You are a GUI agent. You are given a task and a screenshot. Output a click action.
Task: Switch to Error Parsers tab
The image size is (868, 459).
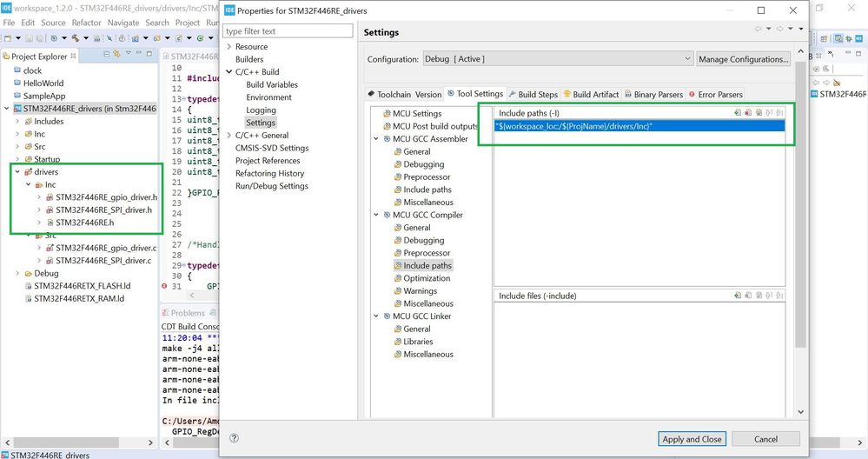pos(715,95)
